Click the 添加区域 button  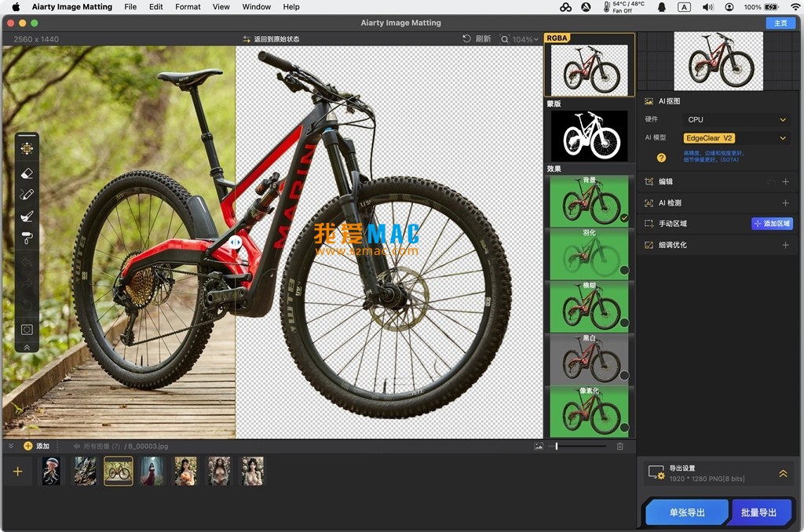[773, 224]
